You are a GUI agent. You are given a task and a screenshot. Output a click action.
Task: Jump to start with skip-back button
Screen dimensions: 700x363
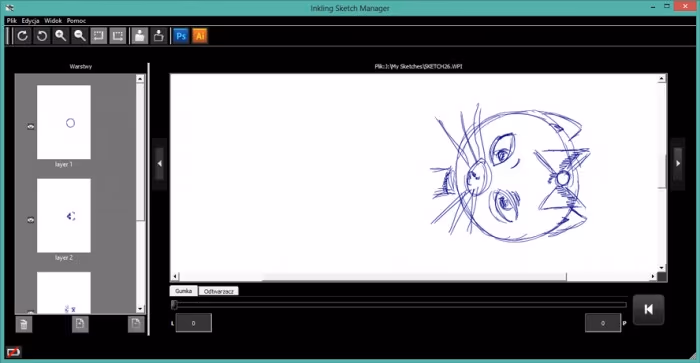tap(649, 309)
